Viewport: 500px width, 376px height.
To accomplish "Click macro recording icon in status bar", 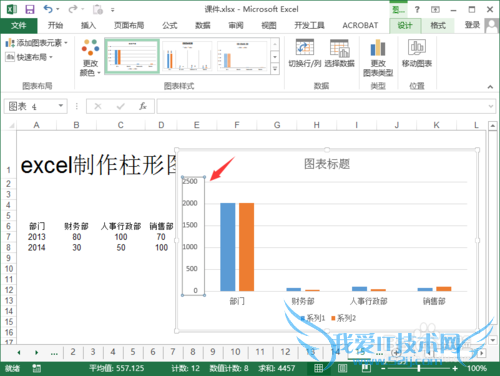I will (x=37, y=368).
